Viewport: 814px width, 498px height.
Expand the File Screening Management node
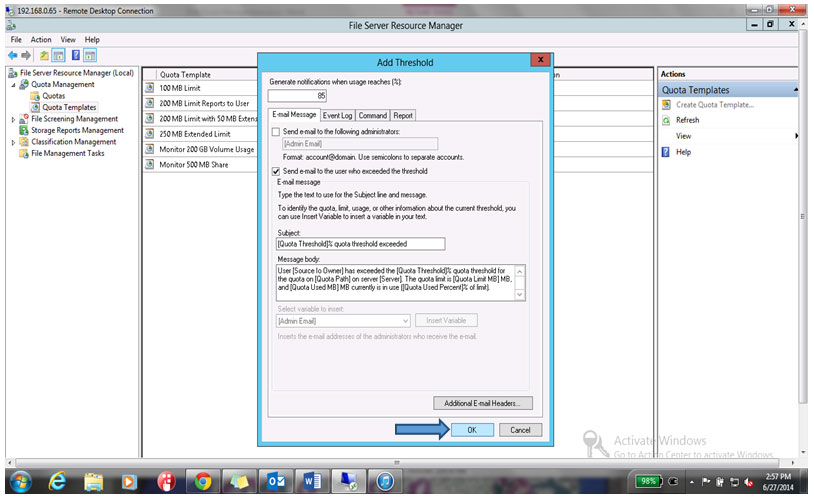pos(13,119)
